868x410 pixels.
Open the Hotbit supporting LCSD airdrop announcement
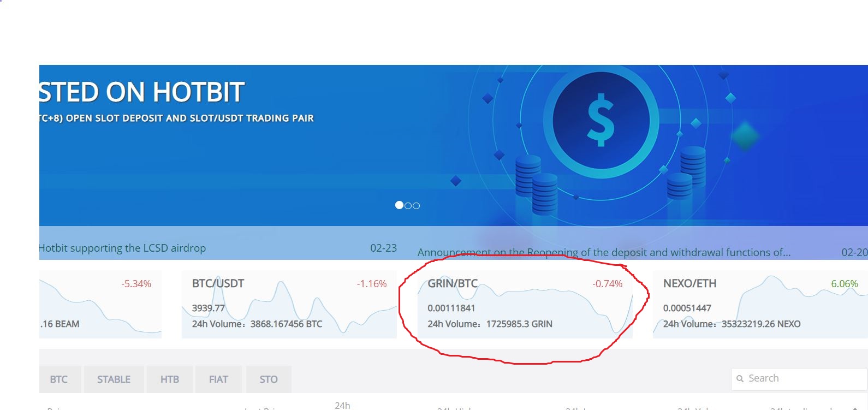click(x=123, y=248)
